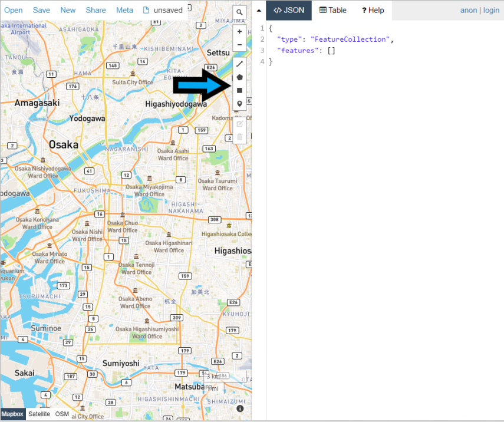
Task: Switch to the OSM basemap
Action: (x=61, y=414)
